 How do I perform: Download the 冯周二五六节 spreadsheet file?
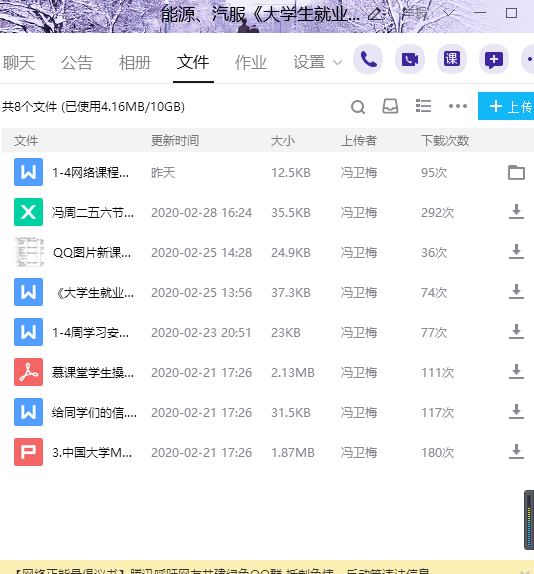(516, 212)
